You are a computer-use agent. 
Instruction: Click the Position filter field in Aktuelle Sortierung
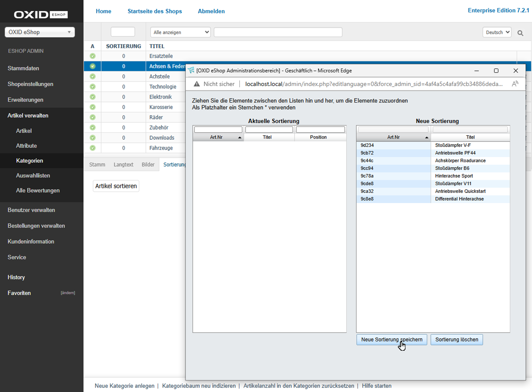[x=320, y=130]
